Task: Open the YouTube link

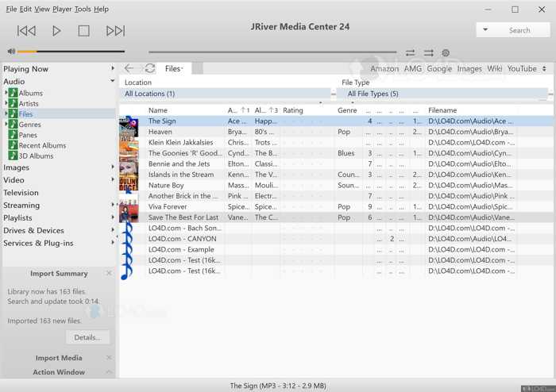Action: click(522, 69)
